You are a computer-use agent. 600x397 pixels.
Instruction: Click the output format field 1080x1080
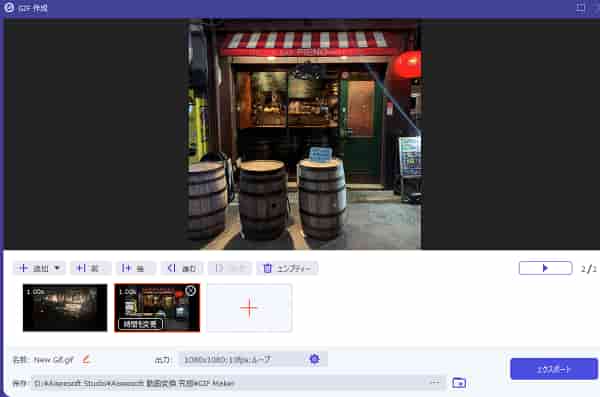pos(243,359)
